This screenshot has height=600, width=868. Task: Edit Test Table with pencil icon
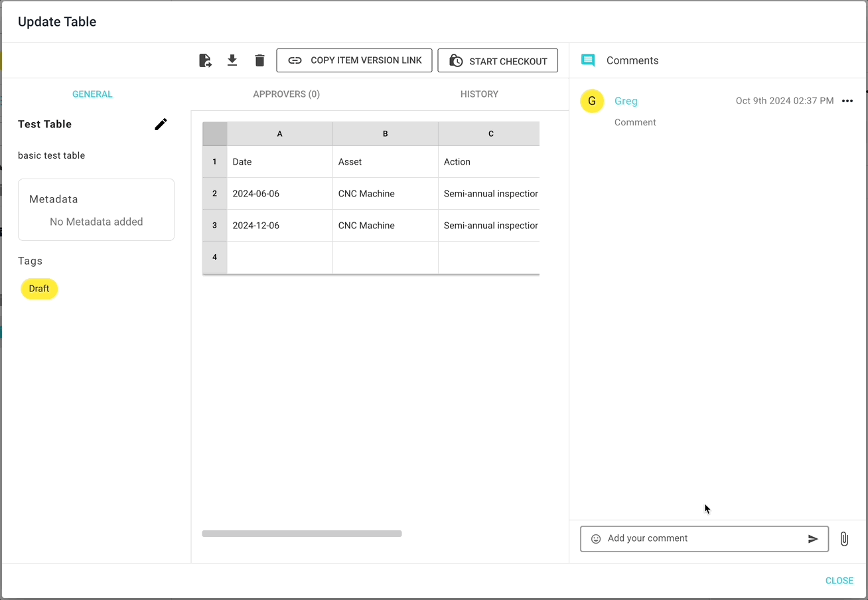click(x=161, y=124)
